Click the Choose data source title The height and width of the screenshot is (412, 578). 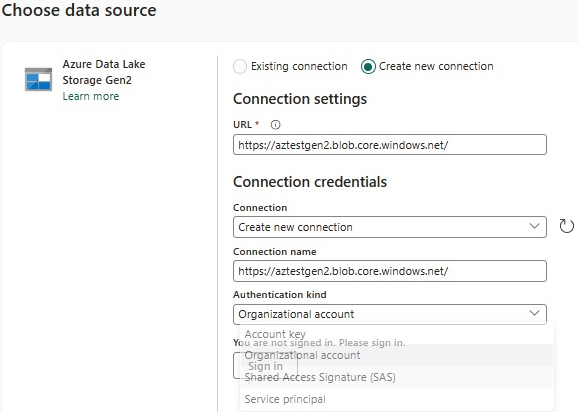coord(79,10)
